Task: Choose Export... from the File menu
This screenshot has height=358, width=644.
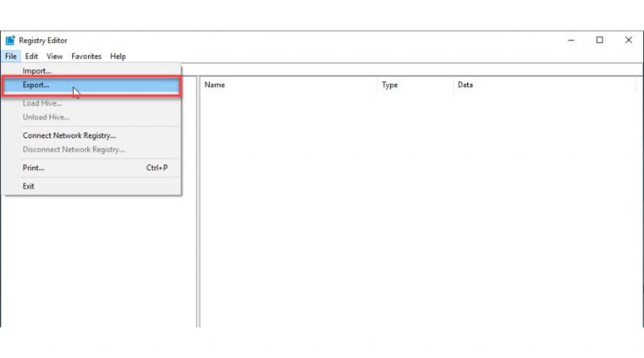Action: [x=92, y=85]
